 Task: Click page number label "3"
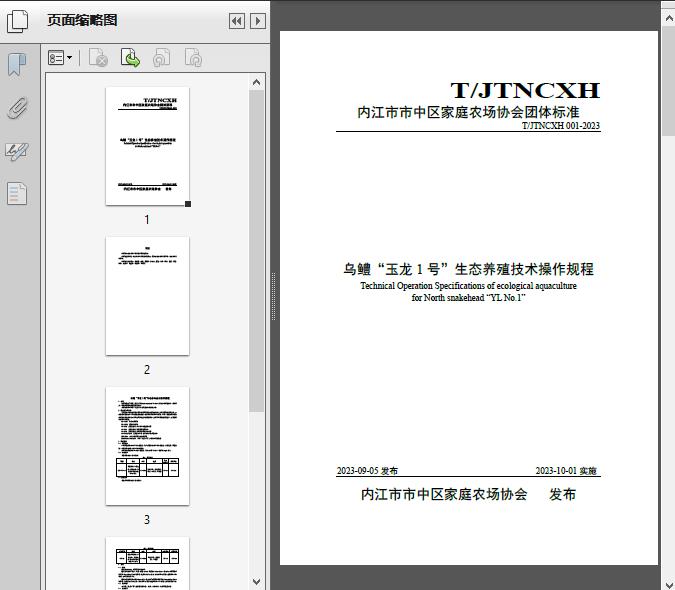click(x=147, y=519)
